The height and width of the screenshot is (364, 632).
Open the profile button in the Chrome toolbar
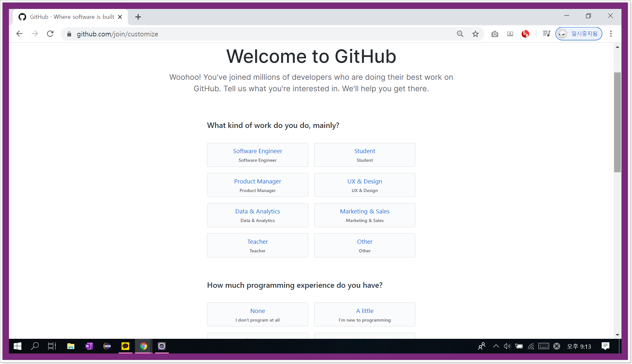579,34
